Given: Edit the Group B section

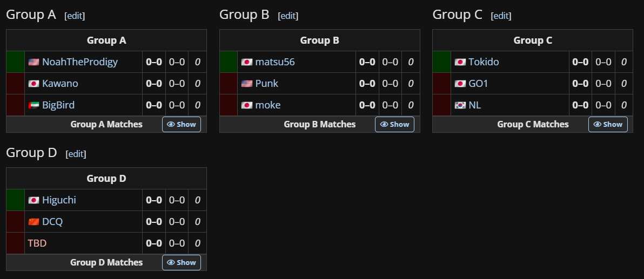Looking at the screenshot, I should [288, 16].
